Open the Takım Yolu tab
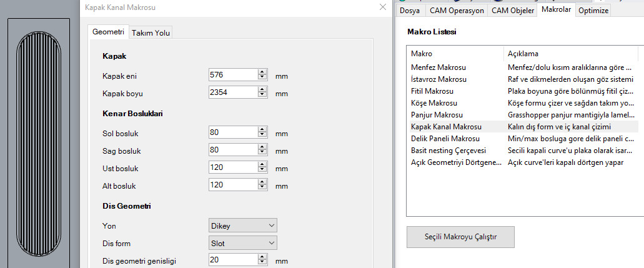This screenshot has width=644, height=268. pyautogui.click(x=151, y=33)
